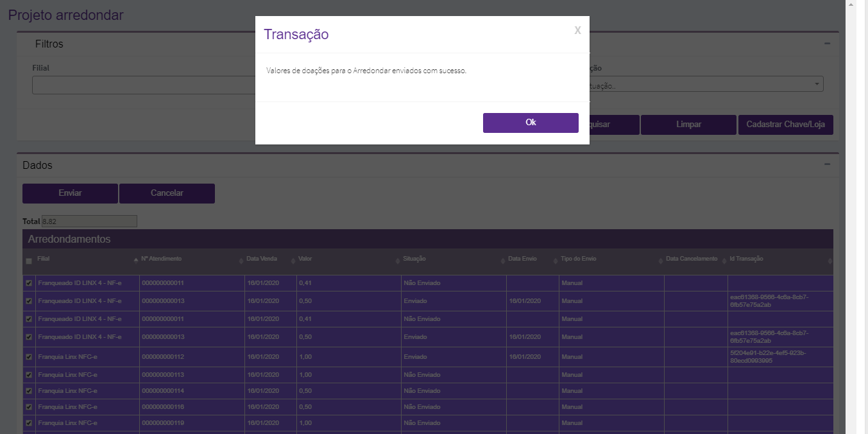Click Franquia Linx NFC-e in the 000000000119 row
This screenshot has height=434, width=868.
(x=67, y=423)
